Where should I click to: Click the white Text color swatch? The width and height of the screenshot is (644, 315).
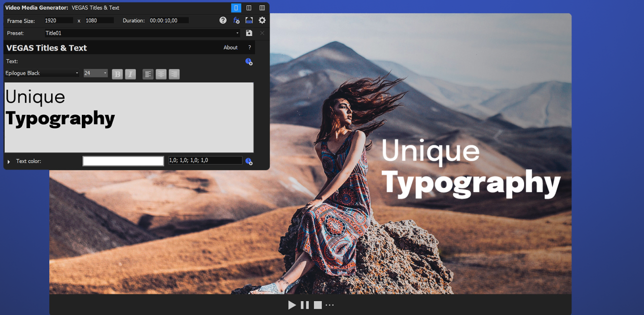pyautogui.click(x=123, y=161)
